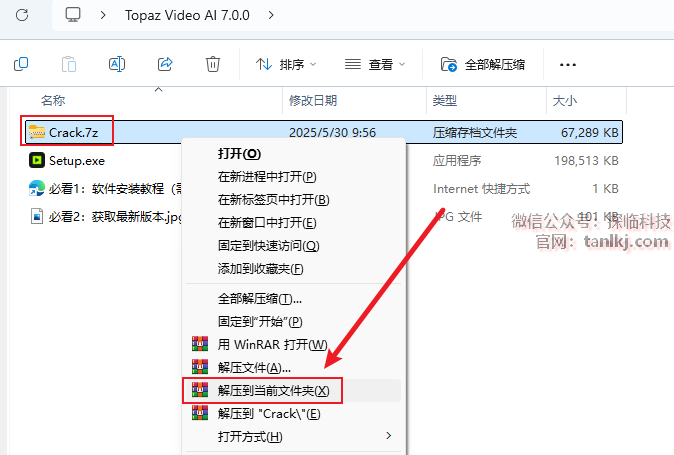This screenshot has height=455, width=674.
Task: Click the refresh icon in address bar
Action: coord(22,15)
